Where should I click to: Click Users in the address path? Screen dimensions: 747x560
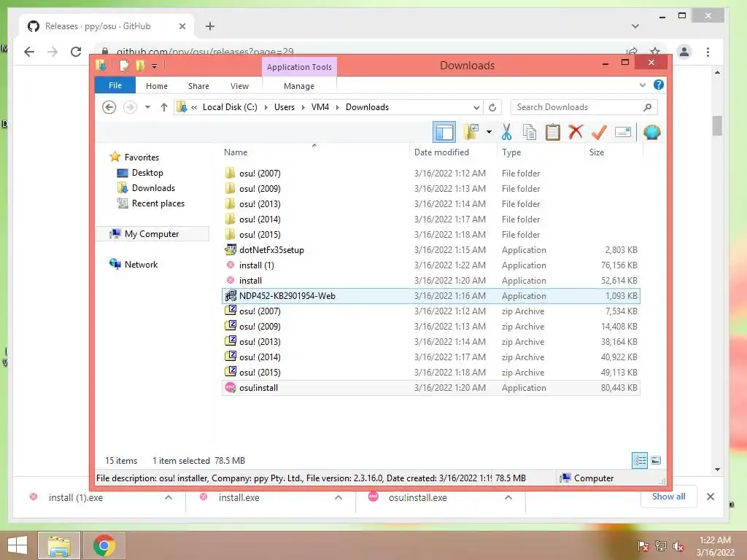(285, 107)
